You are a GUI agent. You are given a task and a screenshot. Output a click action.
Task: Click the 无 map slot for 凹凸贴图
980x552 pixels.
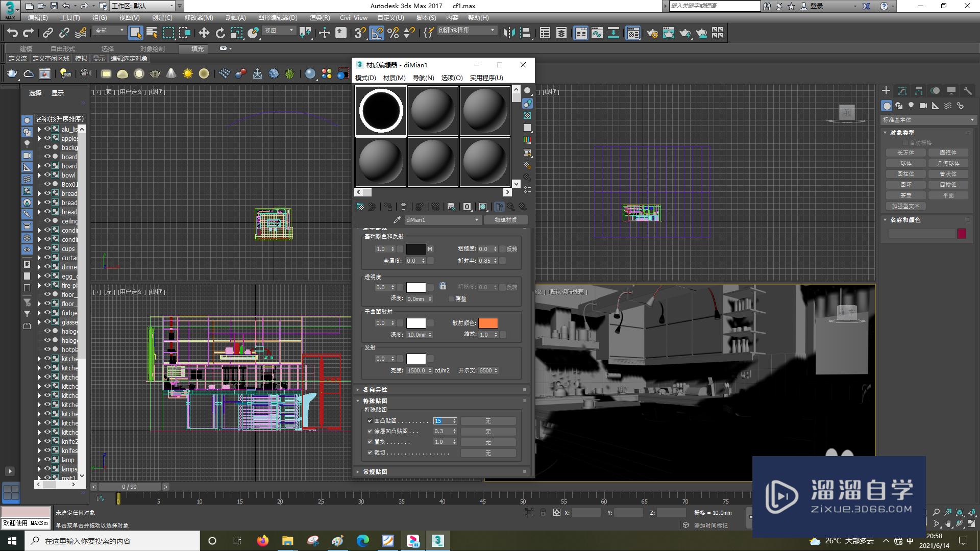[488, 421]
